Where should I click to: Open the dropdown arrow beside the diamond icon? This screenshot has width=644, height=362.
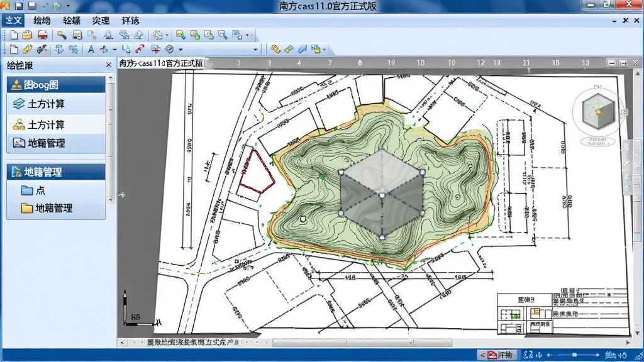pos(180,50)
